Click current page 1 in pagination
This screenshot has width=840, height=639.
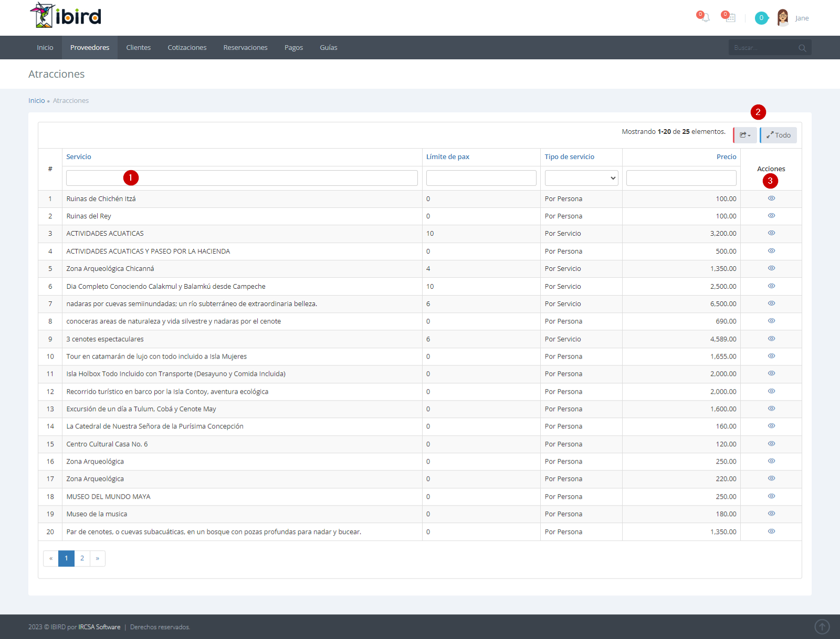[66, 559]
